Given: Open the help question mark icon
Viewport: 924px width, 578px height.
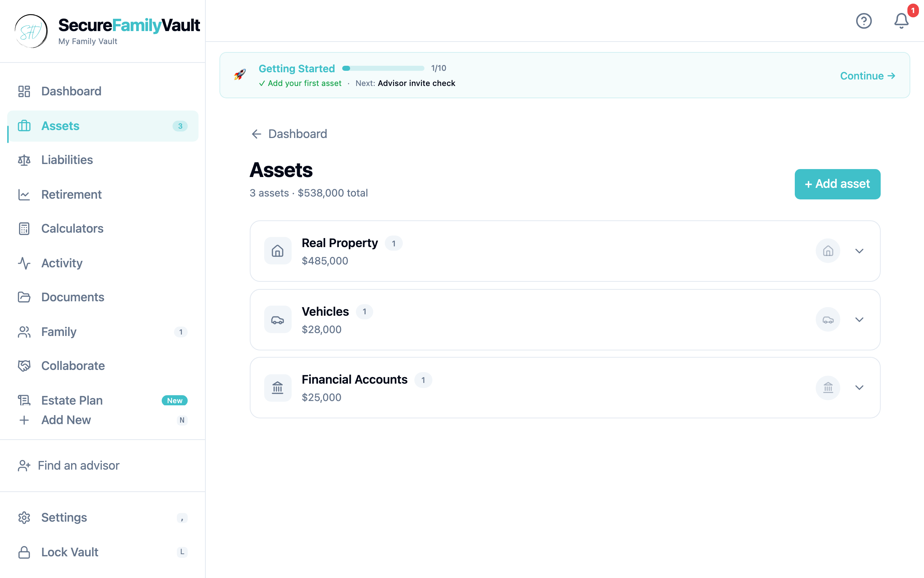Looking at the screenshot, I should point(864,21).
